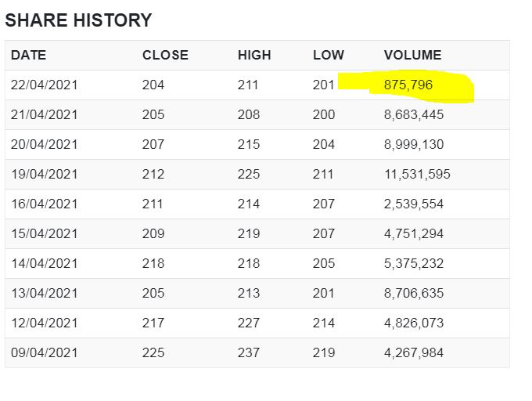Click the CLOSE column header

click(x=165, y=55)
